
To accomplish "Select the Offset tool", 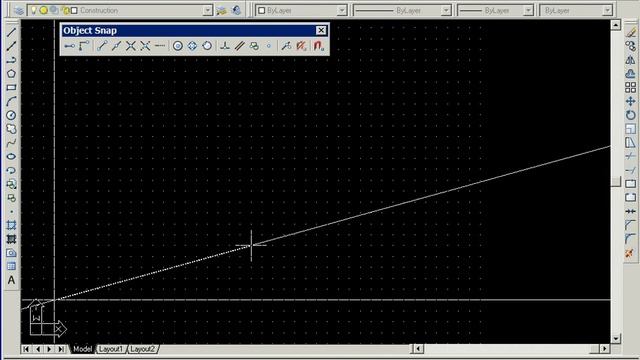I will [630, 74].
